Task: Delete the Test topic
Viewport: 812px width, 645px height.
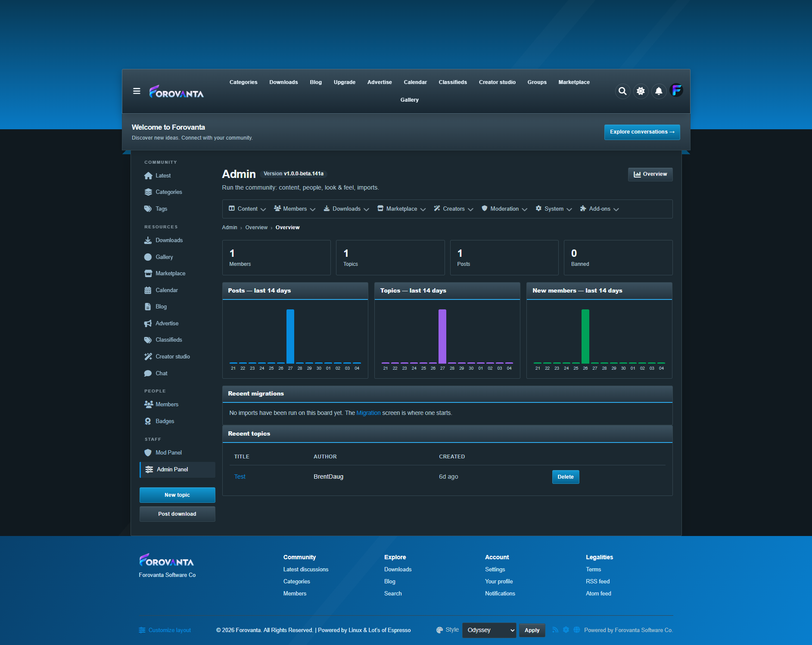Action: 566,477
